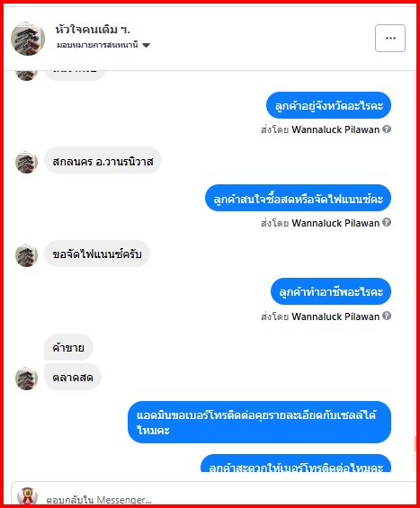Expand the assign conversation dropdown arrow
The height and width of the screenshot is (508, 420).
pyautogui.click(x=147, y=45)
